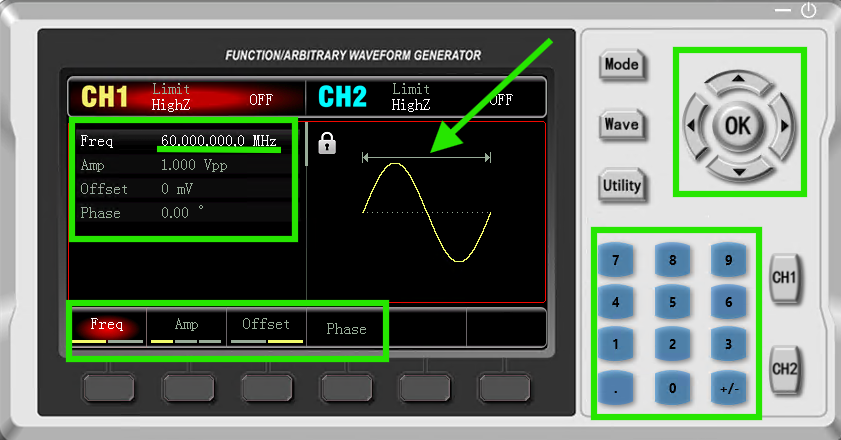The width and height of the screenshot is (841, 440).
Task: Click the CH1 HighZ load label
Action: tap(171, 105)
